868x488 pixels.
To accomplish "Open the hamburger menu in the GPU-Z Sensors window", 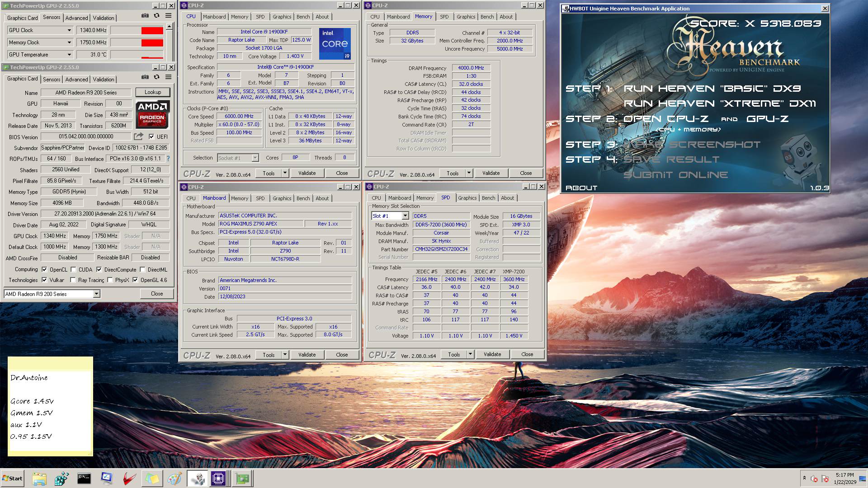I will (x=168, y=15).
